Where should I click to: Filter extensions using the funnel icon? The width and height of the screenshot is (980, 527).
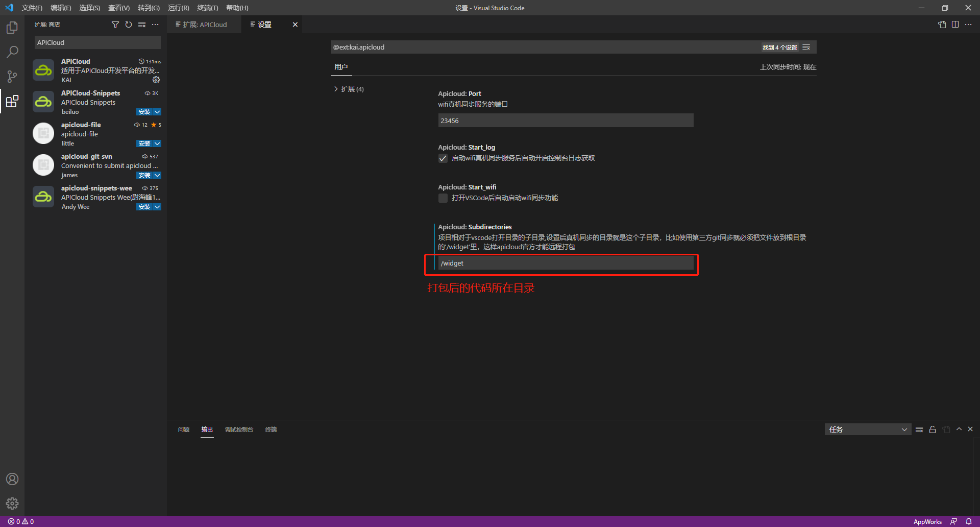(x=115, y=25)
